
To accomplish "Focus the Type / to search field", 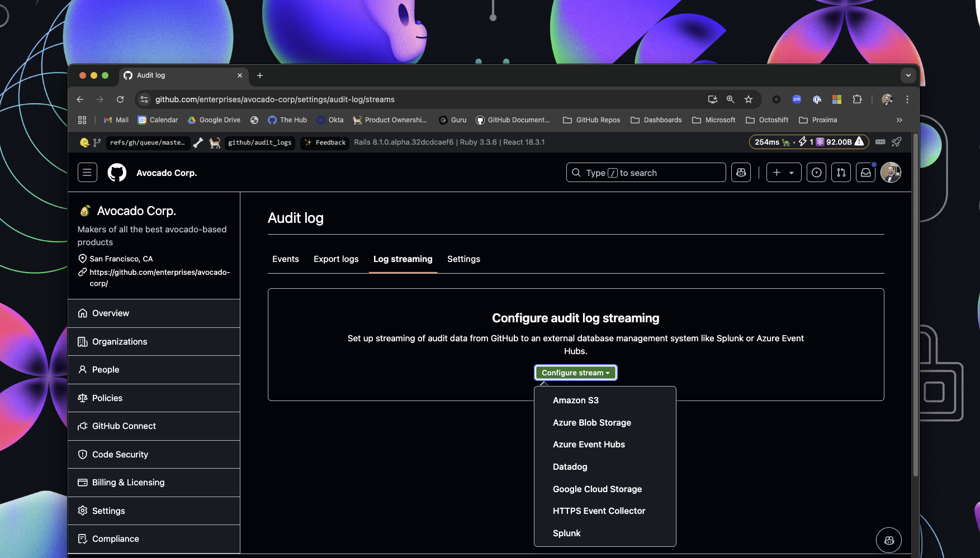I will [x=646, y=173].
